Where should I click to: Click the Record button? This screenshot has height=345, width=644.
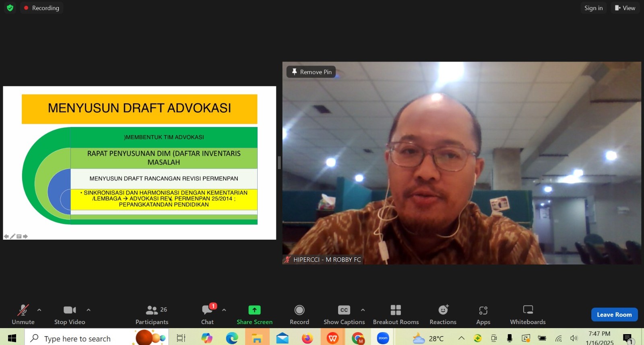point(299,314)
